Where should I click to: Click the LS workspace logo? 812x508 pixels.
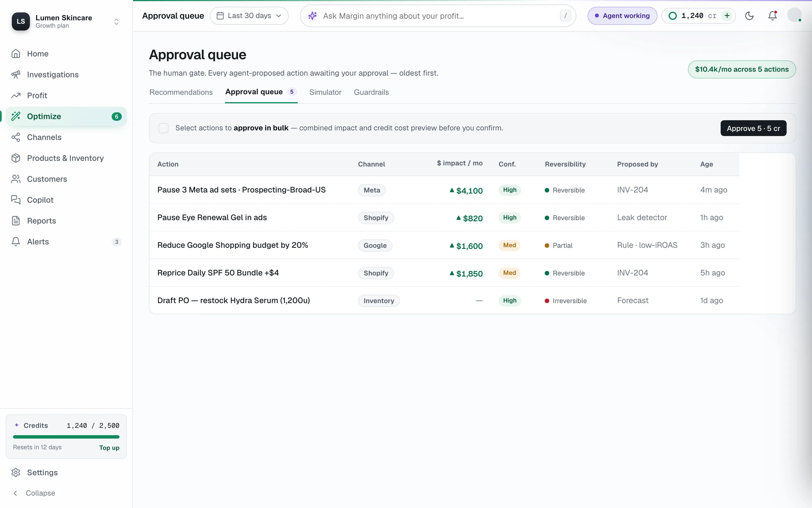pyautogui.click(x=21, y=21)
